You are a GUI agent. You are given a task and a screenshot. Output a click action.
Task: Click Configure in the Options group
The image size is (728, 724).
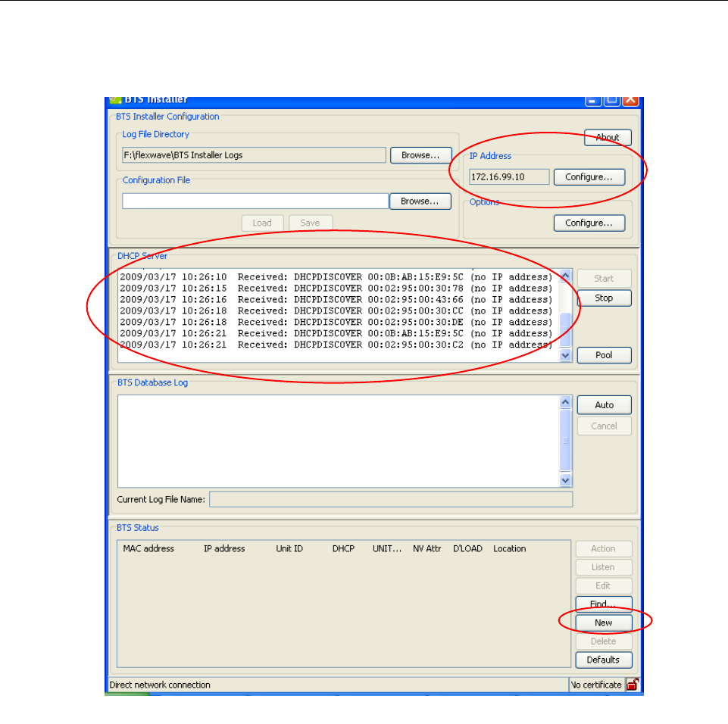(x=589, y=223)
